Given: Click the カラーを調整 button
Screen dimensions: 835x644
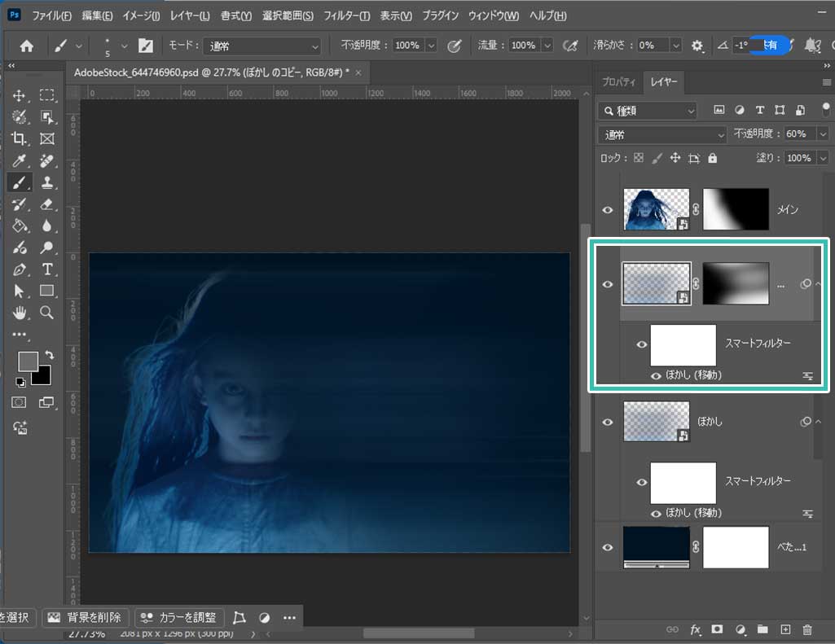Looking at the screenshot, I should point(179,617).
